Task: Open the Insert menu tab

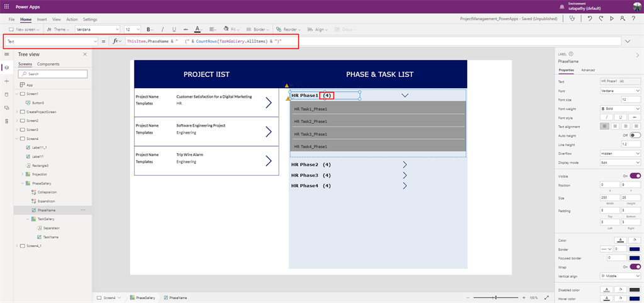Action: (x=42, y=20)
